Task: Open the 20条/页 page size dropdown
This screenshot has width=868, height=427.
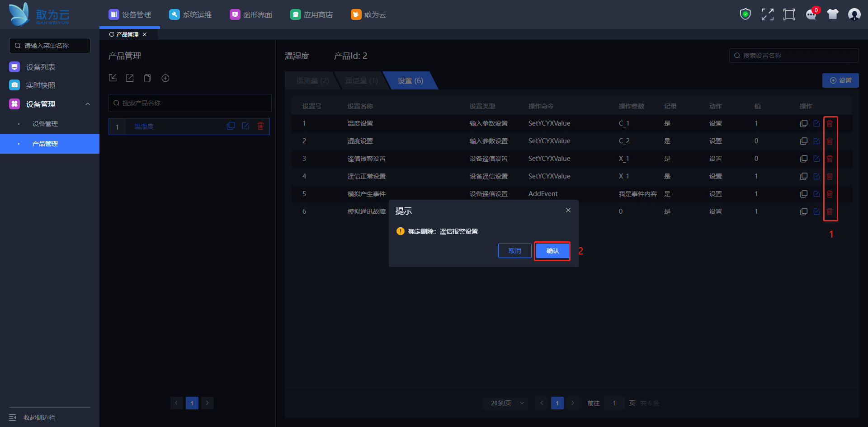Action: coord(507,403)
